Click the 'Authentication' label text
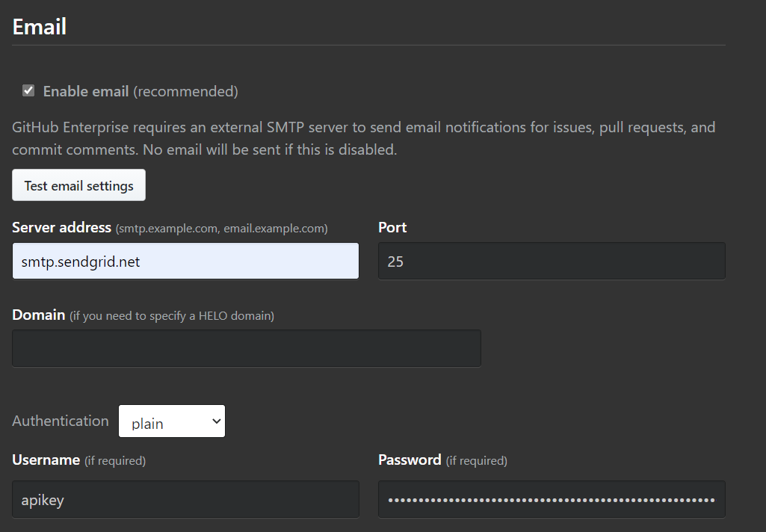The width and height of the screenshot is (766, 532). [x=61, y=421]
